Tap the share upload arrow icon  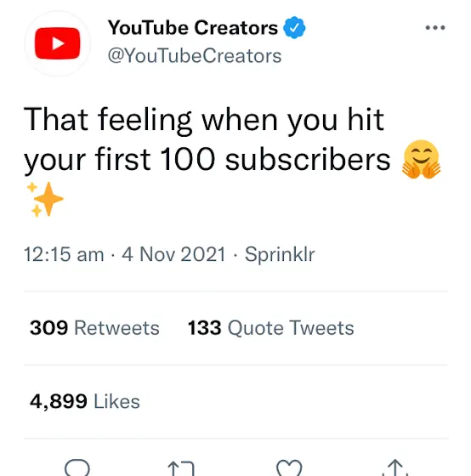click(395, 467)
